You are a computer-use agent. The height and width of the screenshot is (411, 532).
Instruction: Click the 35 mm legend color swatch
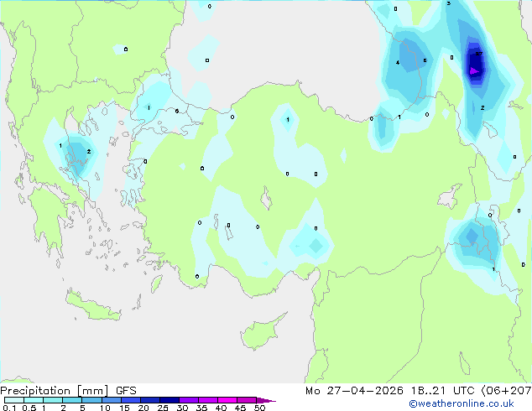[208, 400]
